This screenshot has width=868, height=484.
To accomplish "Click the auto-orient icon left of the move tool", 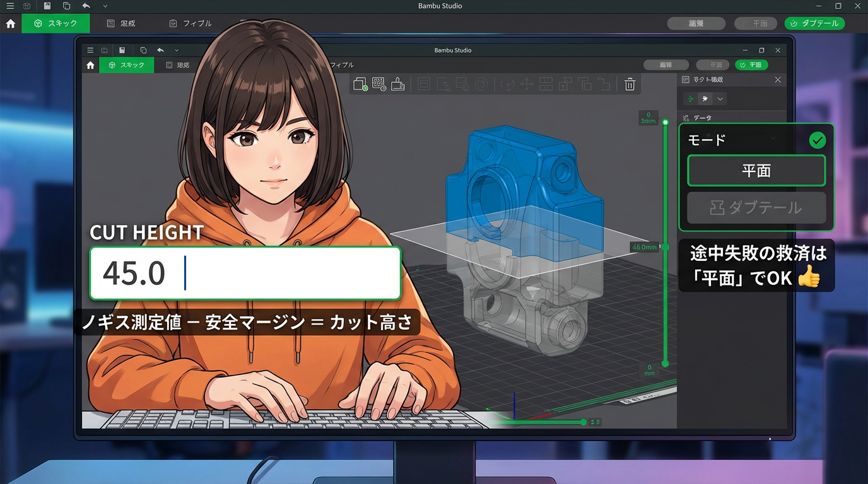I will [507, 84].
